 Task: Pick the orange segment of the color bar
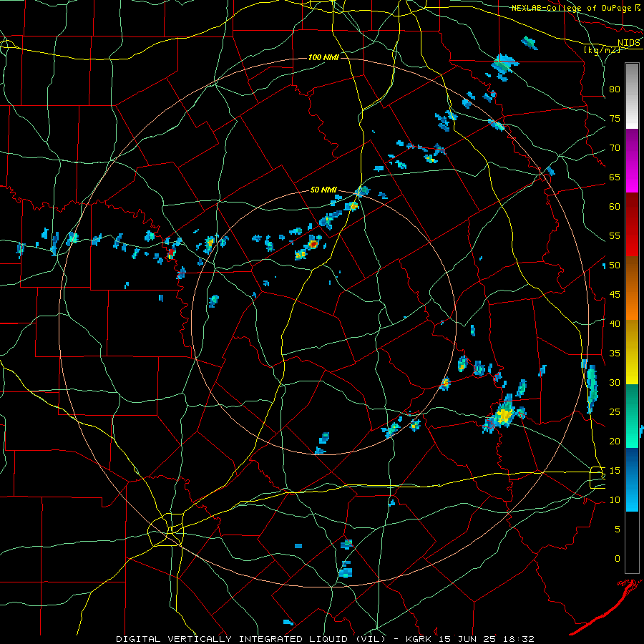632,288
